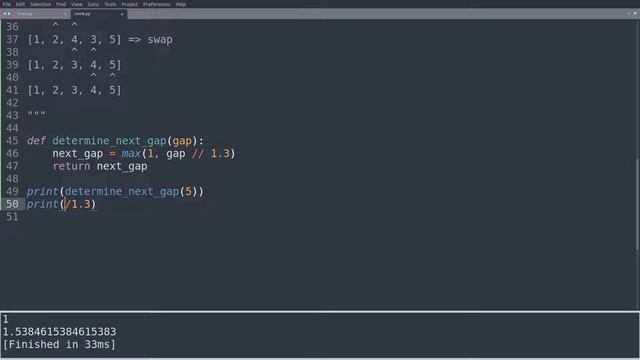The width and height of the screenshot is (640, 360).
Task: Click 'print' on line 50
Action: tap(42, 204)
